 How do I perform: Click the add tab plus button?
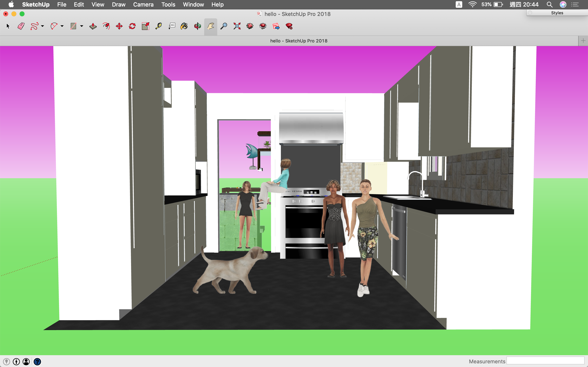[x=583, y=41]
